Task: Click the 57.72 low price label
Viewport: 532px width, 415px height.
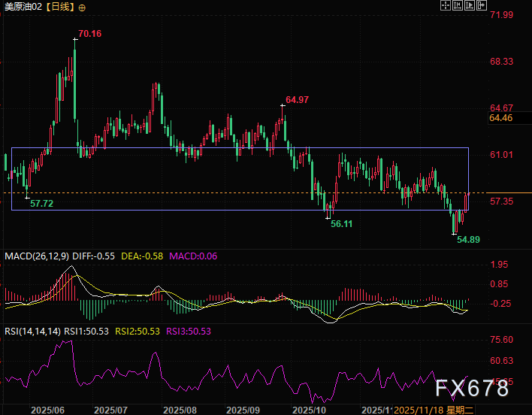Action: pyautogui.click(x=41, y=204)
